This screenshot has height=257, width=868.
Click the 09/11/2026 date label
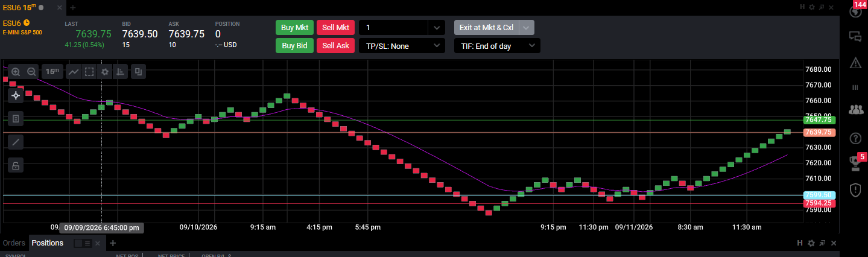coord(634,227)
